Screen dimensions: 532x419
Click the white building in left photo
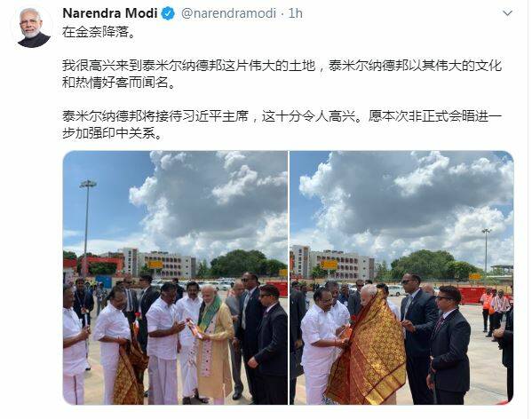click(x=158, y=263)
